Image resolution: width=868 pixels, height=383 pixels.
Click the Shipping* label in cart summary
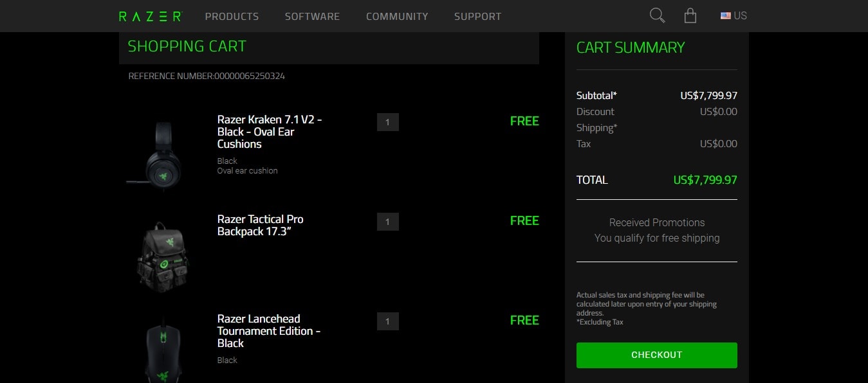tap(597, 128)
